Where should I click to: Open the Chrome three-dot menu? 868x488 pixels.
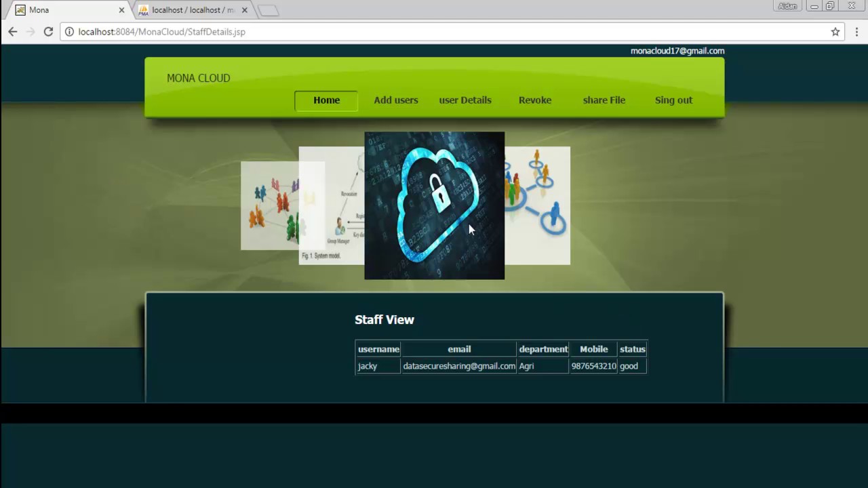pos(856,32)
